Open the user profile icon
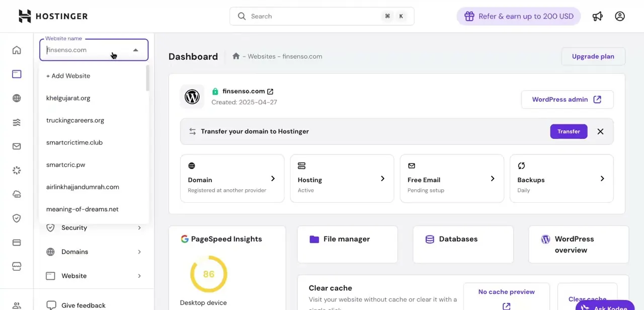The width and height of the screenshot is (644, 310). point(620,16)
